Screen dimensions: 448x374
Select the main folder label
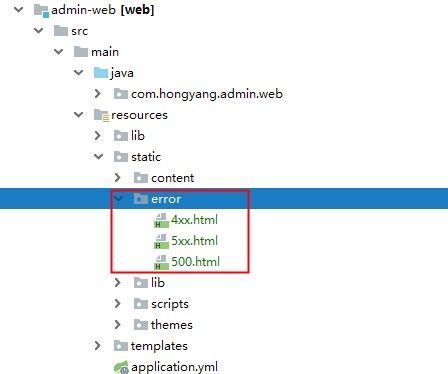(x=105, y=52)
